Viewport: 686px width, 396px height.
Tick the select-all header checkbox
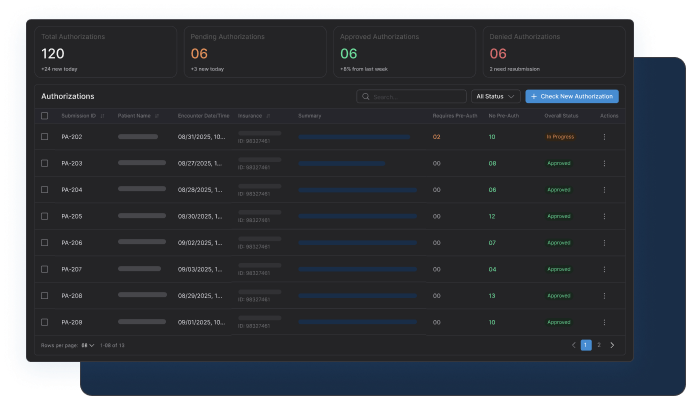click(x=45, y=116)
